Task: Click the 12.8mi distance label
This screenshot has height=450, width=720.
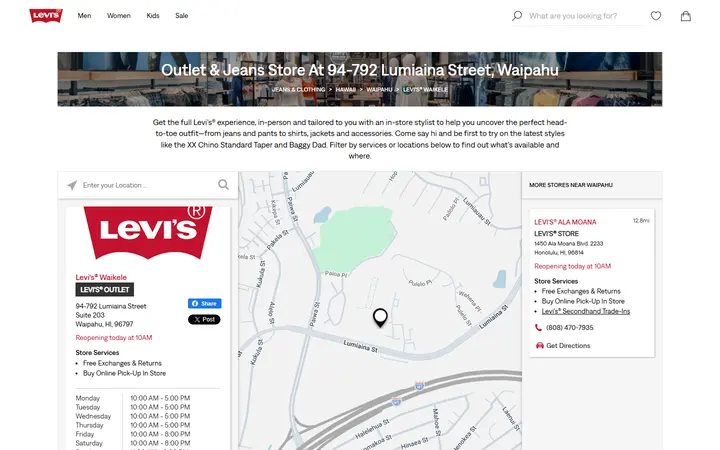Action: [641, 221]
